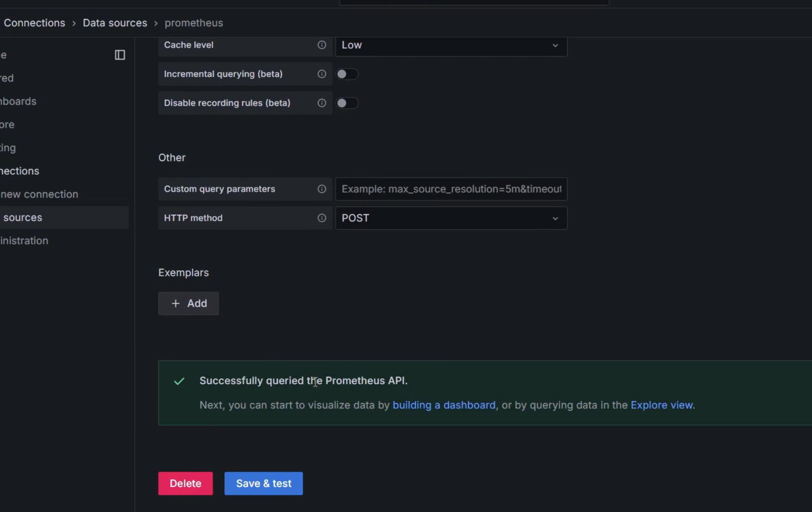Viewport: 812px width, 512px height.
Task: Click the Cache level info icon
Action: click(322, 45)
